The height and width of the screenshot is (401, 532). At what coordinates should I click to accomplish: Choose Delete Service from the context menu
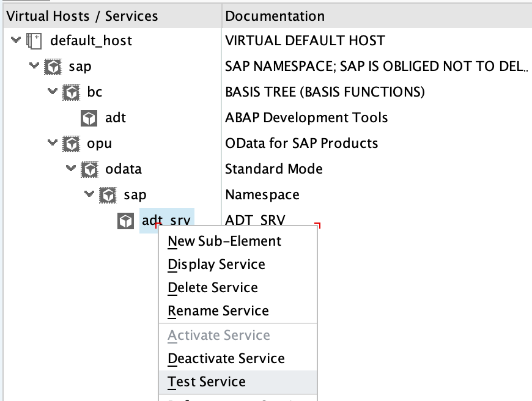(212, 287)
